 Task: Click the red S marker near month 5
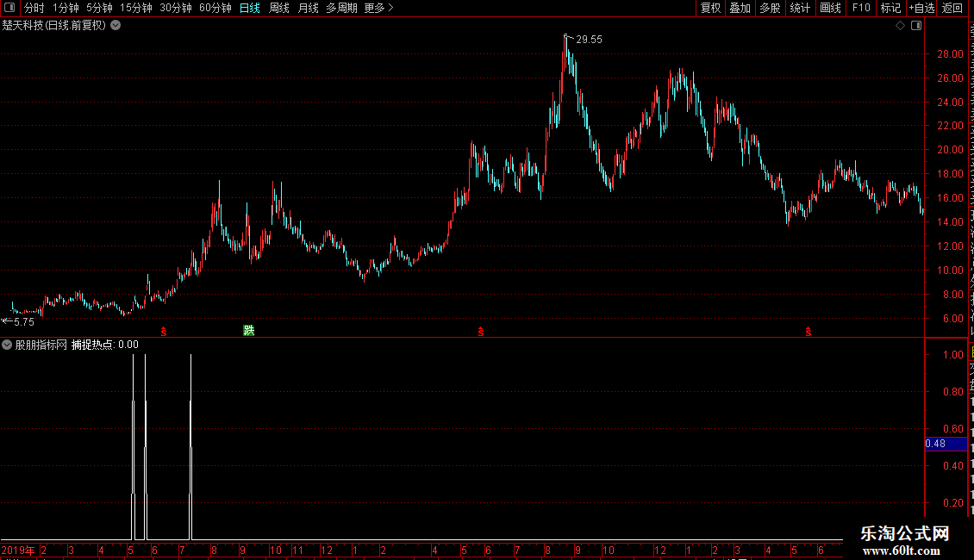481,333
